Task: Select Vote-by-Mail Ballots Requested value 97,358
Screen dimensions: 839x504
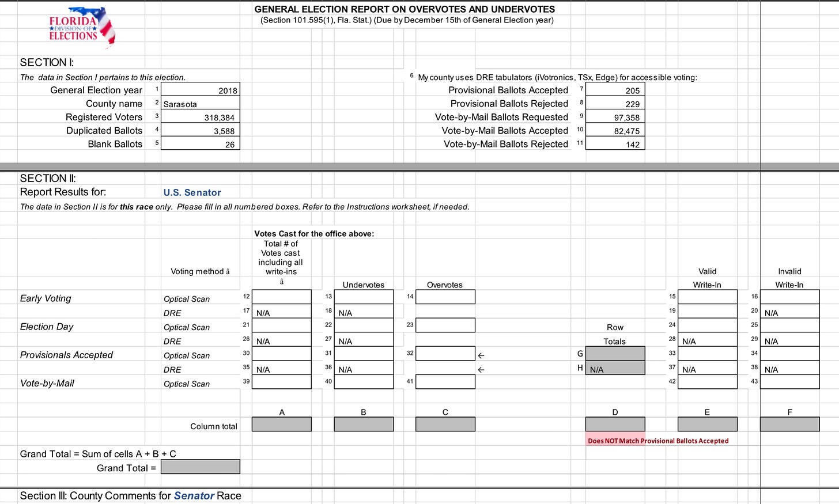Action: (x=615, y=116)
